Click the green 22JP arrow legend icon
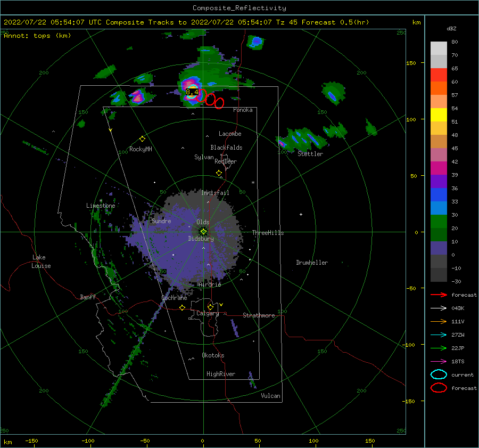 439,348
